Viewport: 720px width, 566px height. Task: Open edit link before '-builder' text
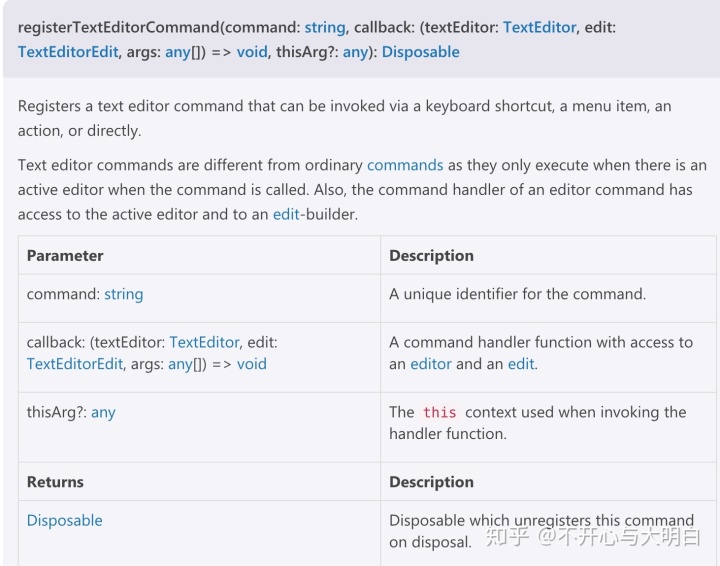click(286, 214)
